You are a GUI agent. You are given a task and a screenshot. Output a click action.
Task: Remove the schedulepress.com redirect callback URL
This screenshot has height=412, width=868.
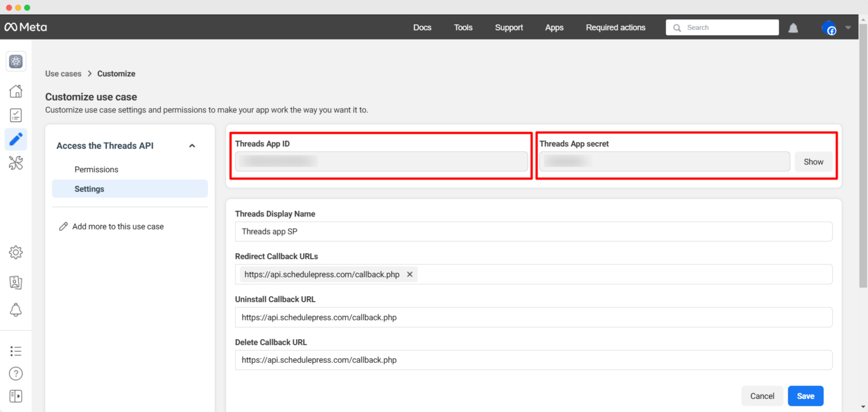click(x=410, y=274)
